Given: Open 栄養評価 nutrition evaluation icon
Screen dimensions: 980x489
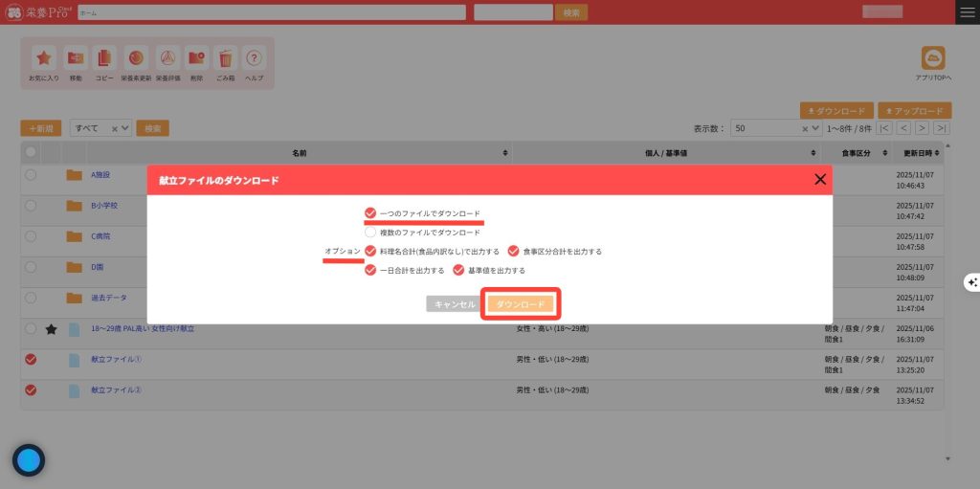Looking at the screenshot, I should click(167, 57).
